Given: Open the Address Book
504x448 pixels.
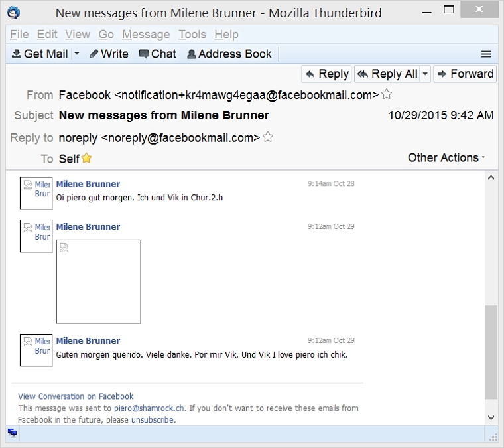Looking at the screenshot, I should (229, 54).
